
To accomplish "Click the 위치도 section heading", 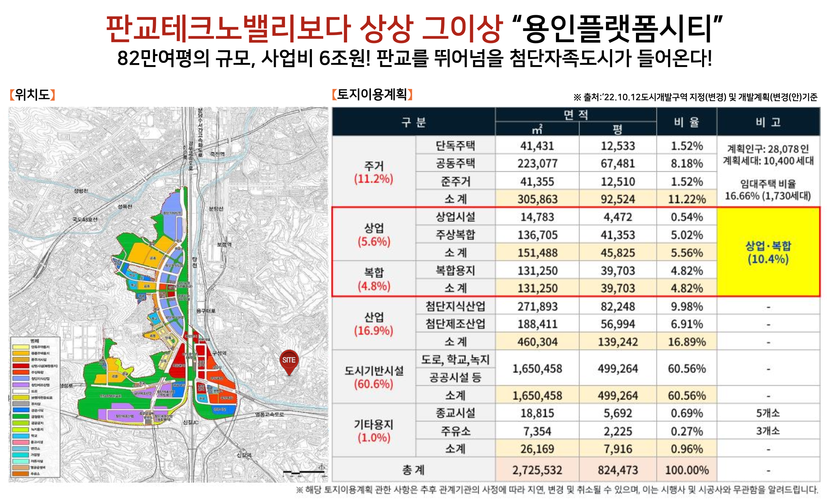I will coord(32,94).
